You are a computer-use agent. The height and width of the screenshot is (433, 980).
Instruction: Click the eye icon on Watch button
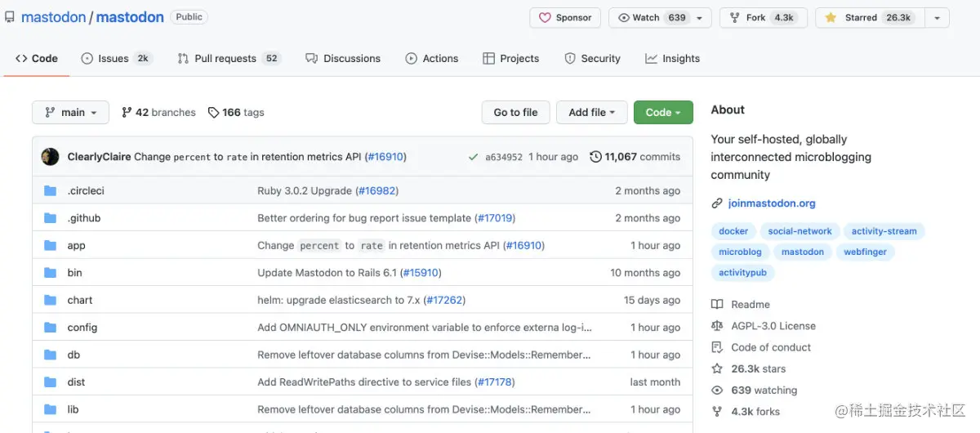(x=624, y=18)
